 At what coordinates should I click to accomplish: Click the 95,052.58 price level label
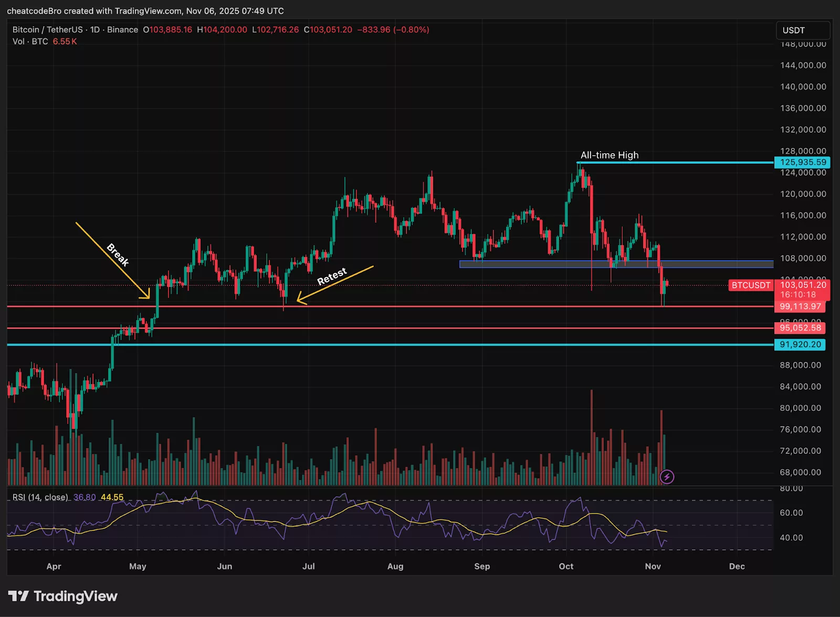(799, 327)
